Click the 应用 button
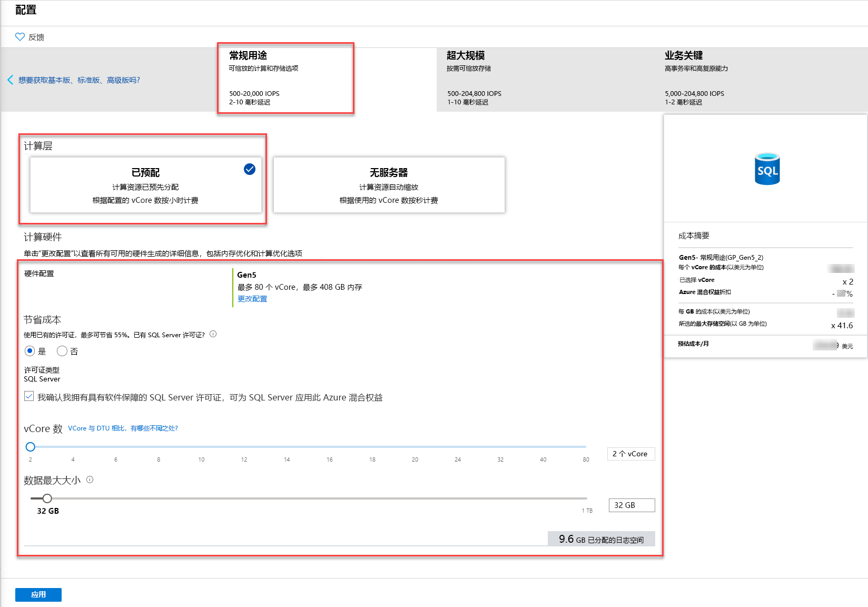This screenshot has width=868, height=607. 38,594
